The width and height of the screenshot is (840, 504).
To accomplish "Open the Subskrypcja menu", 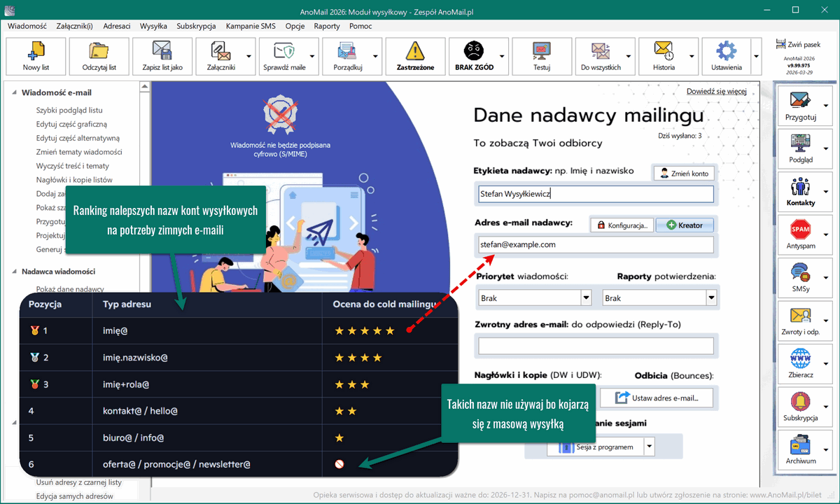I will coord(196,26).
